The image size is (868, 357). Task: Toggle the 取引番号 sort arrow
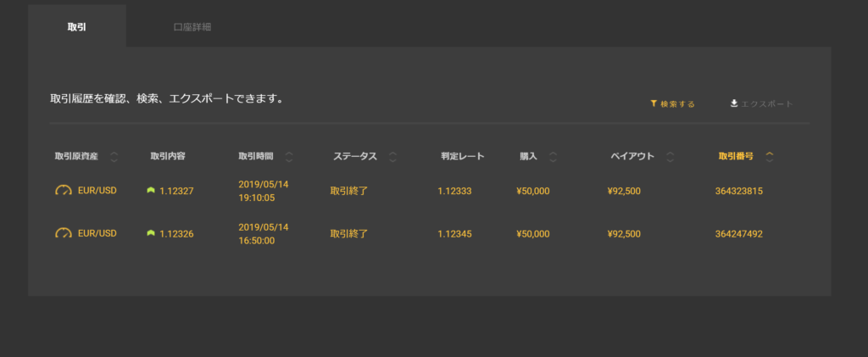click(769, 157)
